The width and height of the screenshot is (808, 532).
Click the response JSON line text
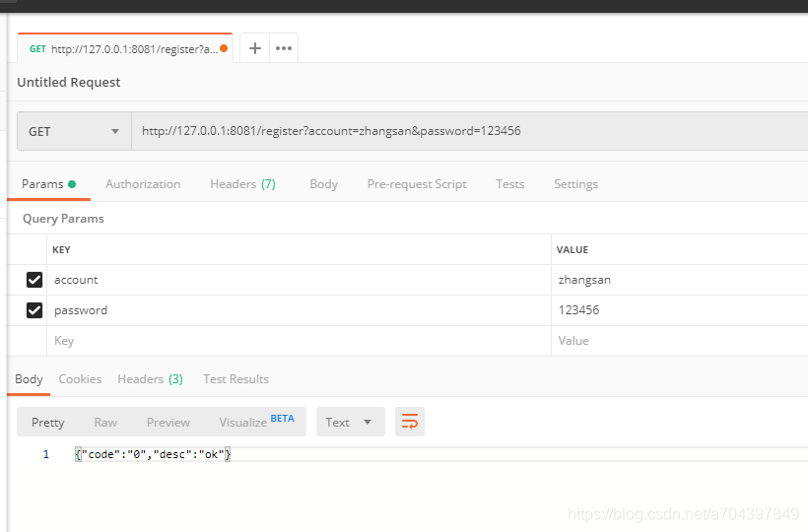click(x=153, y=454)
